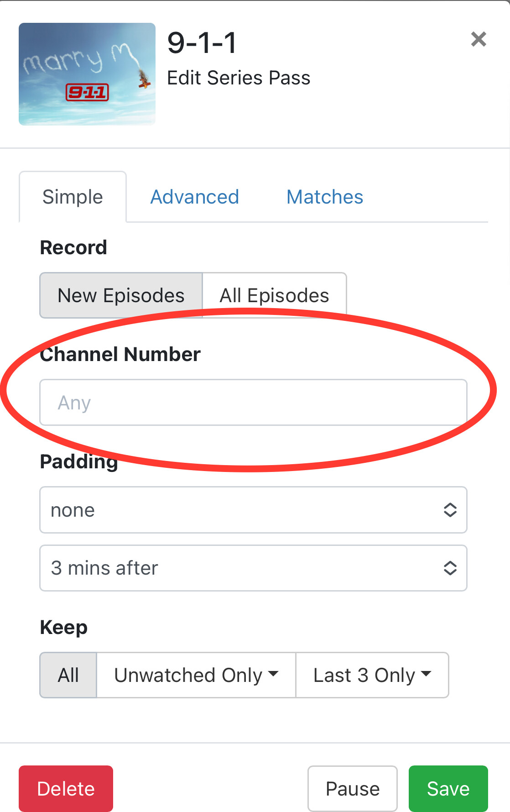This screenshot has height=812, width=510.
Task: Open the Unwatched Only dropdown
Action: [x=196, y=675]
